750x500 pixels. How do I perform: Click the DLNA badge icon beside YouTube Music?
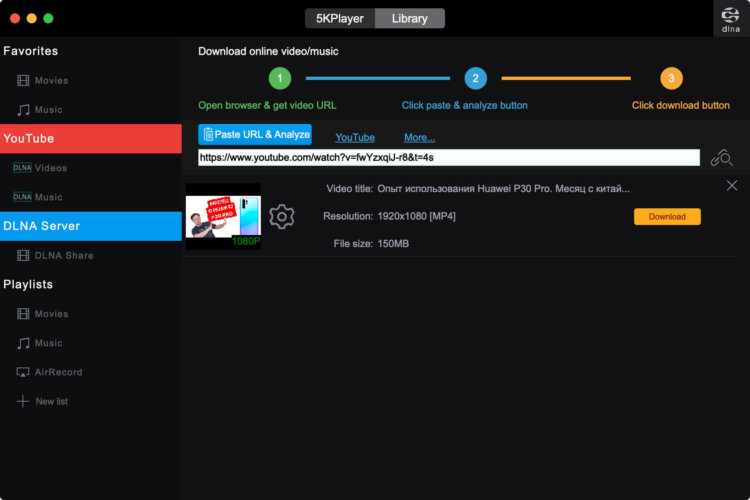[22, 197]
